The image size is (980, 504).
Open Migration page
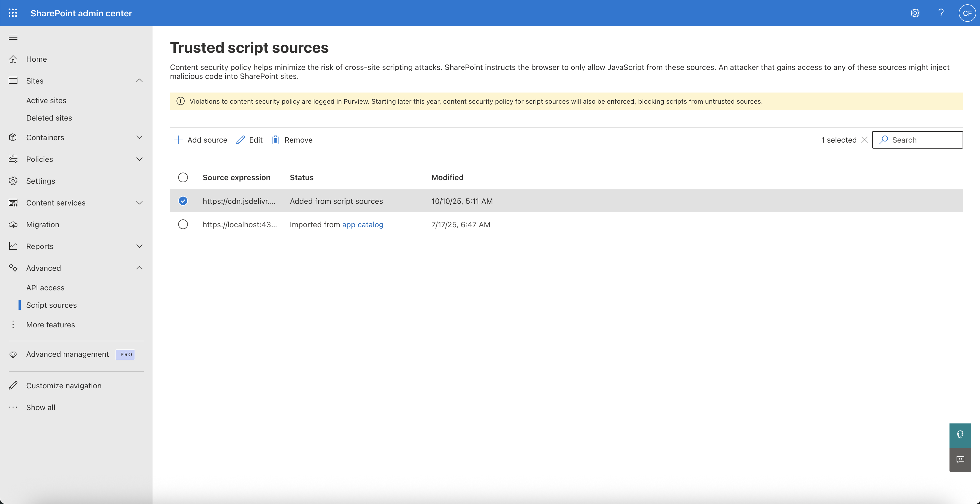click(x=42, y=225)
